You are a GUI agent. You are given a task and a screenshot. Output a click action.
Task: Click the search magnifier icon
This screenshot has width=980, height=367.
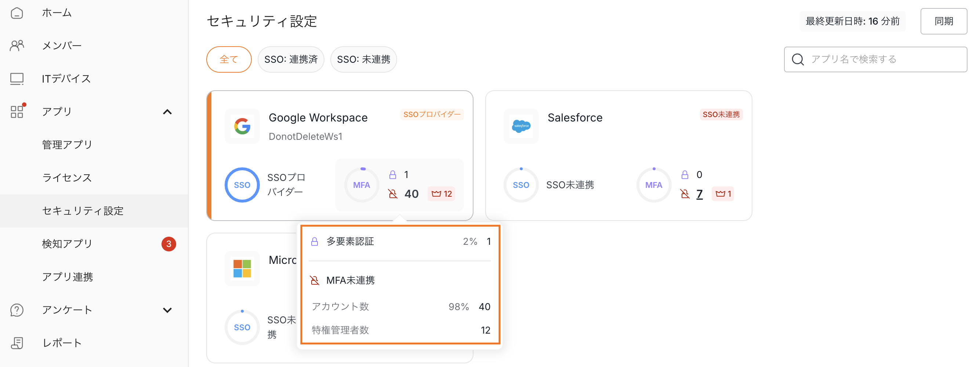pos(797,59)
